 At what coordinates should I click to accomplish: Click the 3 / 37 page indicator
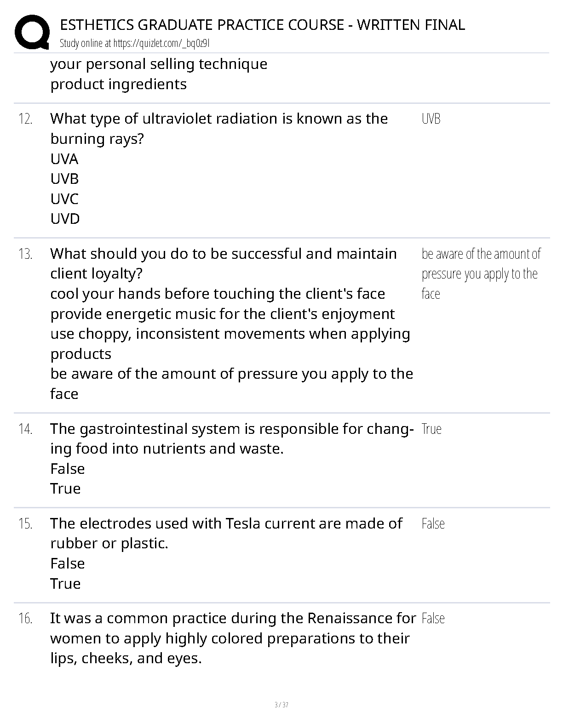pyautogui.click(x=281, y=705)
